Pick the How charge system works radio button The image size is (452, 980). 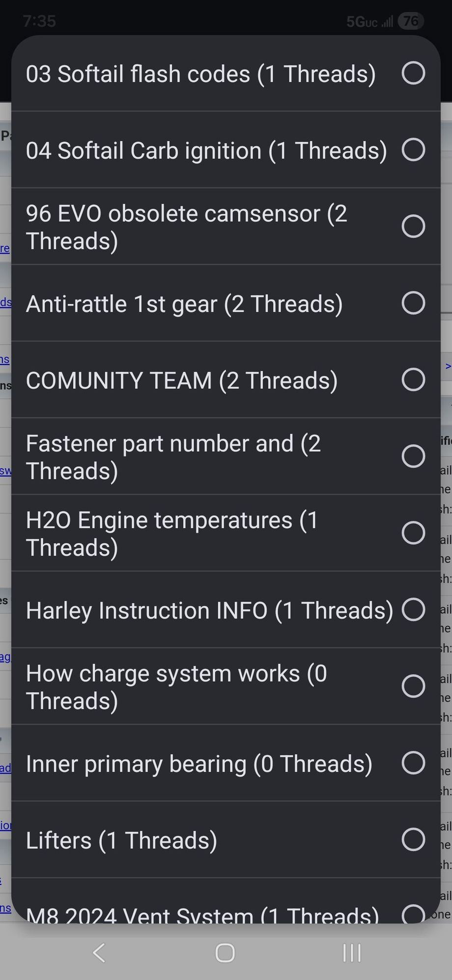click(413, 686)
